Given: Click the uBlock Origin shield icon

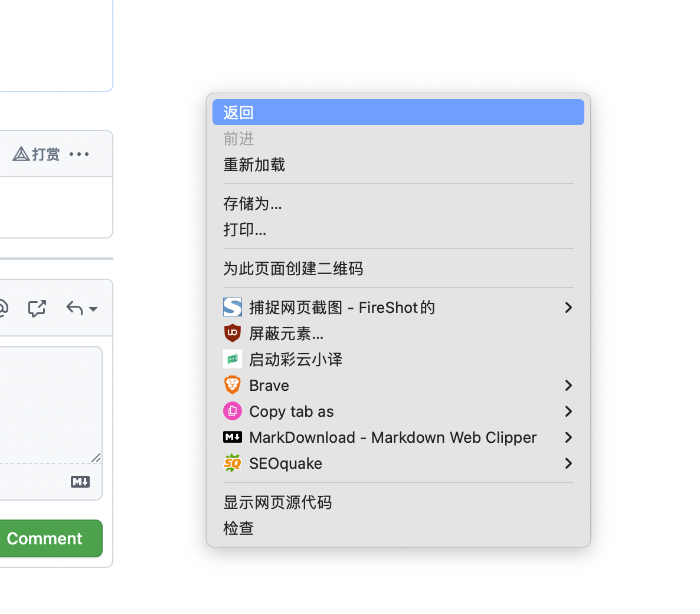Looking at the screenshot, I should pyautogui.click(x=233, y=333).
